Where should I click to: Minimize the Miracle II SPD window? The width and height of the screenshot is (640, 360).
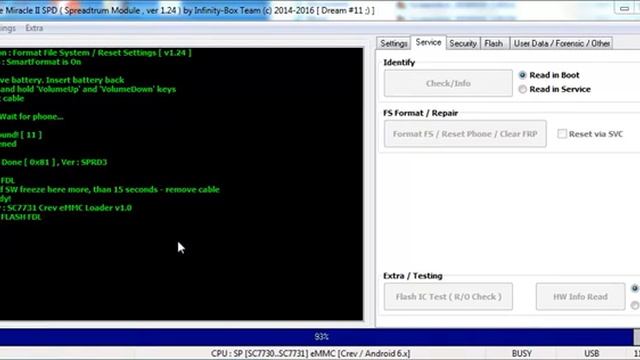coord(624,8)
